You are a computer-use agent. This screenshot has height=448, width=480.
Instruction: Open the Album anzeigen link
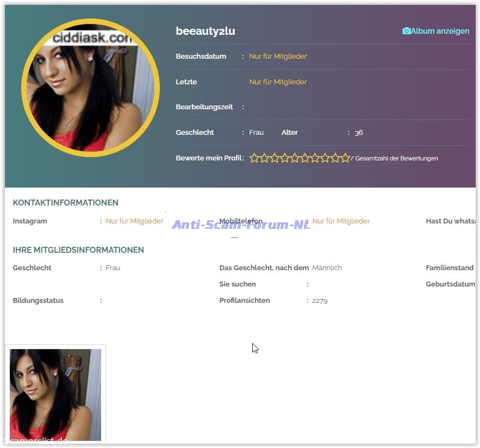point(440,31)
